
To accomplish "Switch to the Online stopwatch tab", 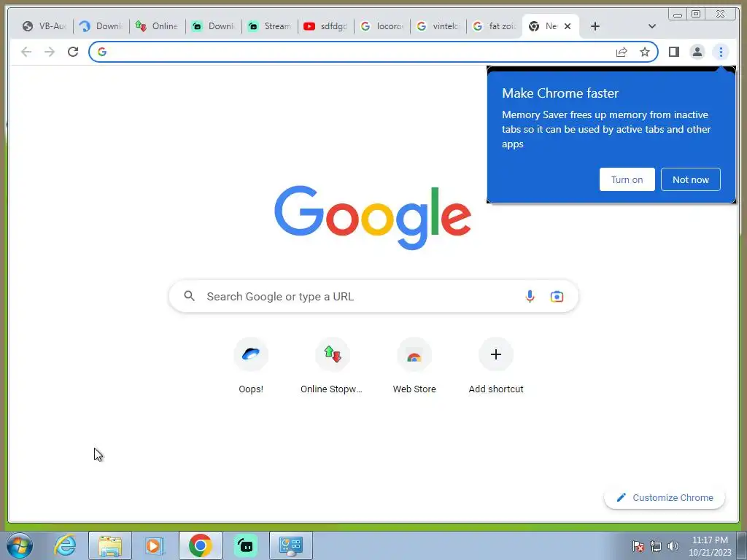I will (x=158, y=26).
